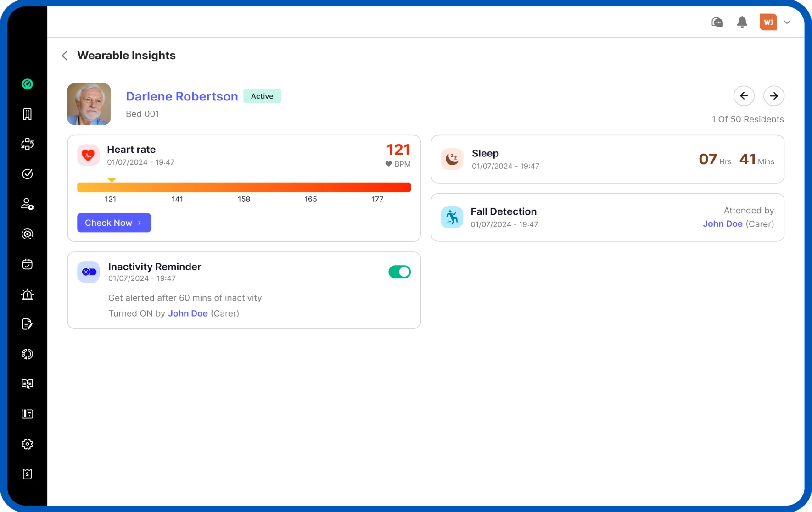812x512 pixels.
Task: Open John Doe link in Inactivity Reminder
Action: [188, 313]
